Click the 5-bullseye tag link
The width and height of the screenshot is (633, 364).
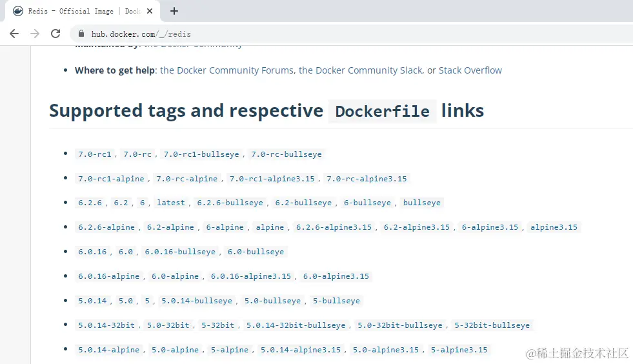click(x=336, y=301)
